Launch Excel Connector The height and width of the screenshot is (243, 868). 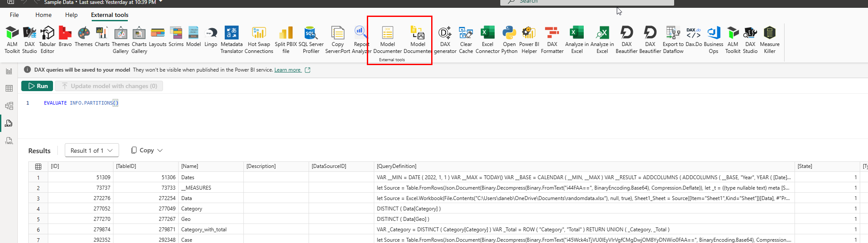point(488,39)
